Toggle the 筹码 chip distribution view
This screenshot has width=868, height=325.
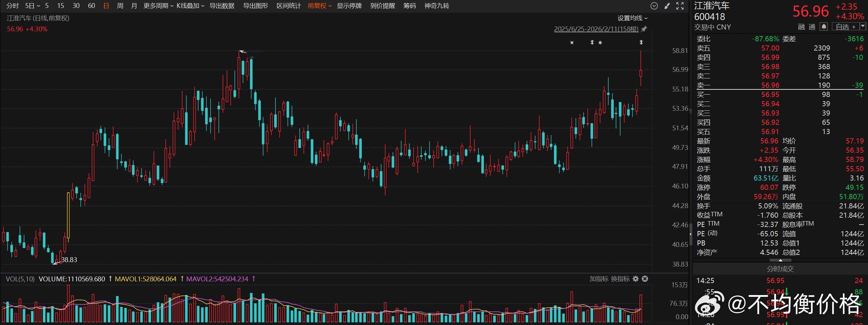click(x=409, y=6)
